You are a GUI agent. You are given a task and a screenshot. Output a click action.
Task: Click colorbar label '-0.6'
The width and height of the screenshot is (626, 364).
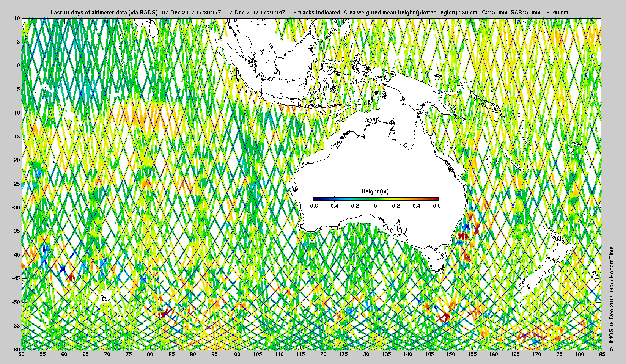click(313, 206)
